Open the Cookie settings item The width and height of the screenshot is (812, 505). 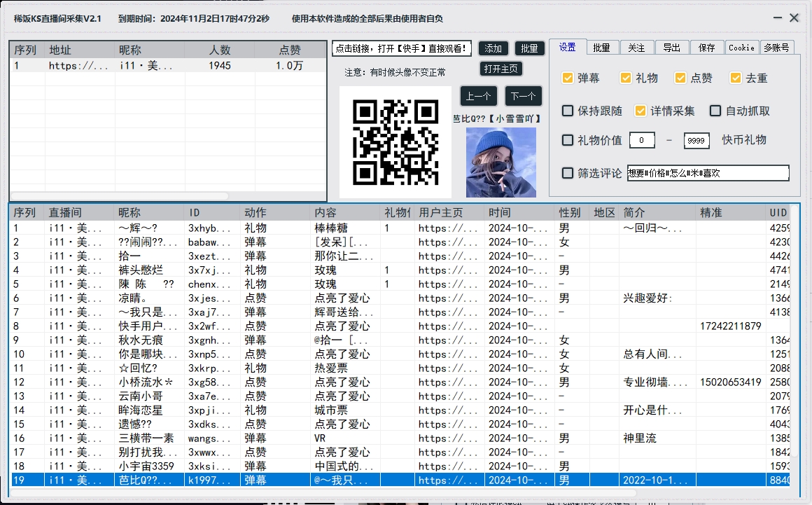point(741,47)
